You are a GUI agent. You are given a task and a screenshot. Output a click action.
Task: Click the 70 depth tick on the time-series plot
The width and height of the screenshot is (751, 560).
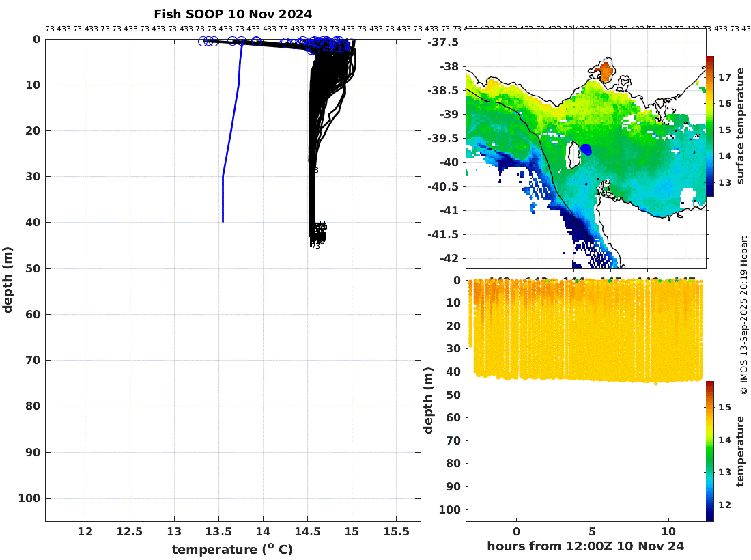(x=453, y=440)
